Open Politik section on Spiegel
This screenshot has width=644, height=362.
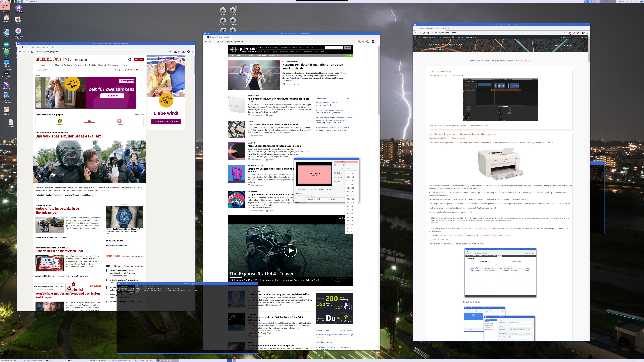point(51,65)
